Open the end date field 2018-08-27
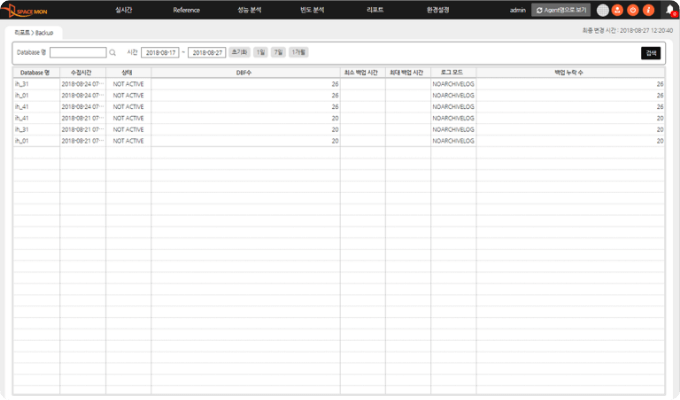Screen dimensions: 680x400 [207, 52]
